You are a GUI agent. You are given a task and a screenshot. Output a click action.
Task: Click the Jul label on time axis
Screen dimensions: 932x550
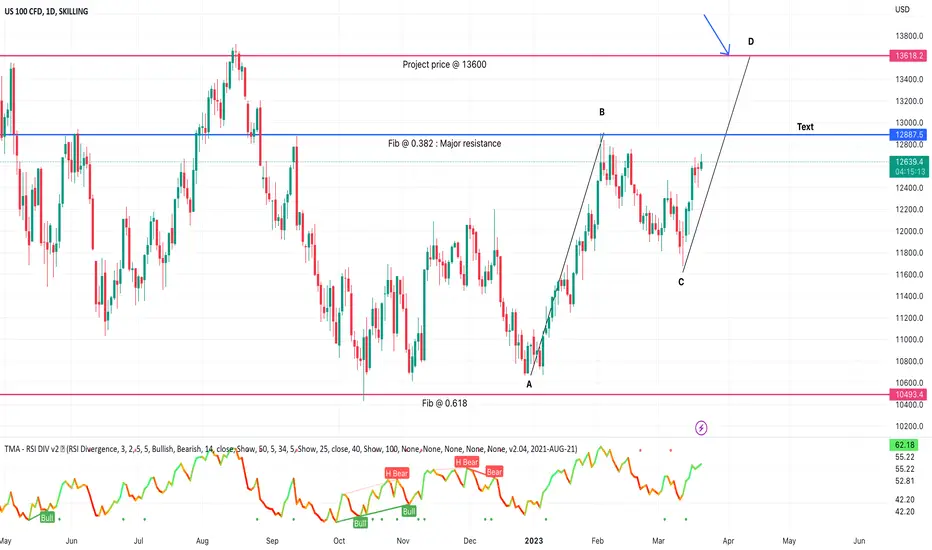[x=138, y=540]
